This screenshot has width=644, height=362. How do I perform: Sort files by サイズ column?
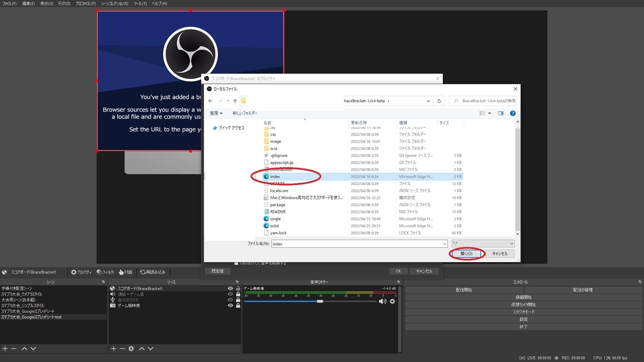450,123
